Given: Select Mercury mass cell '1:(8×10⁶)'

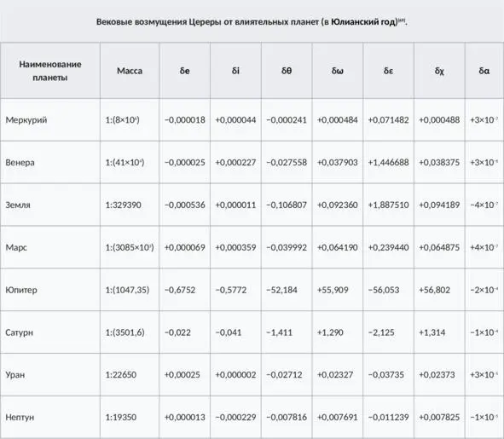Looking at the screenshot, I should click(x=123, y=120).
